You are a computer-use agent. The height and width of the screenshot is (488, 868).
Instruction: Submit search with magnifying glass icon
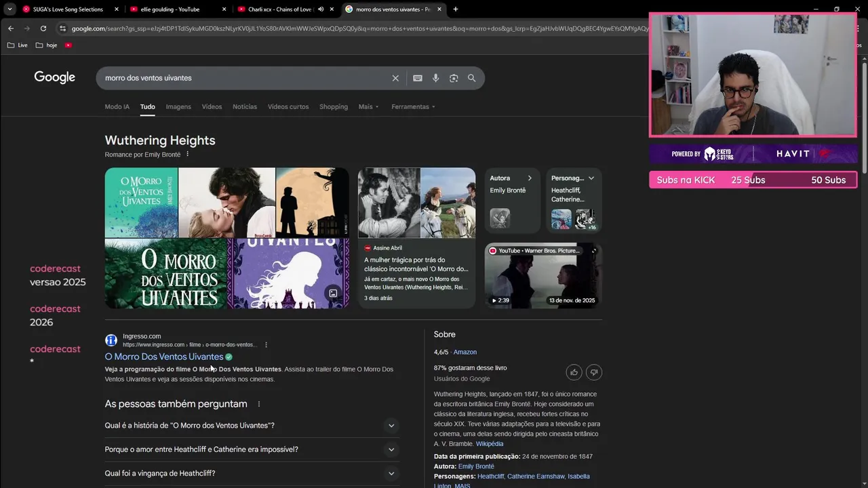[x=471, y=78]
